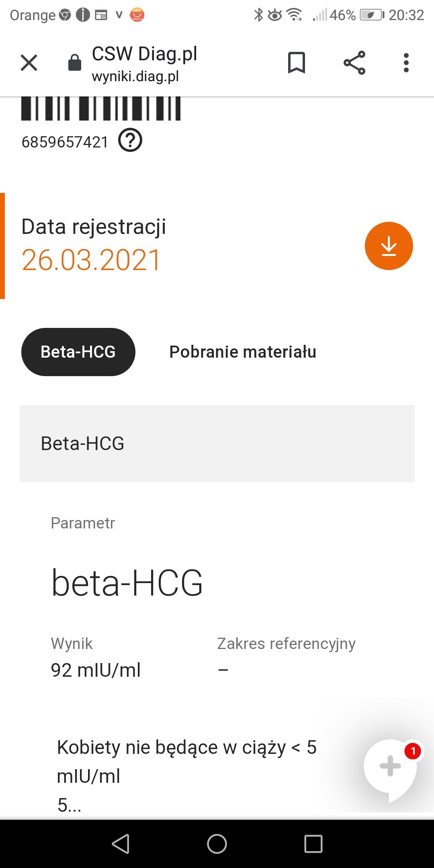Expand the Beta-HCG section header
The image size is (434, 868).
tap(217, 444)
